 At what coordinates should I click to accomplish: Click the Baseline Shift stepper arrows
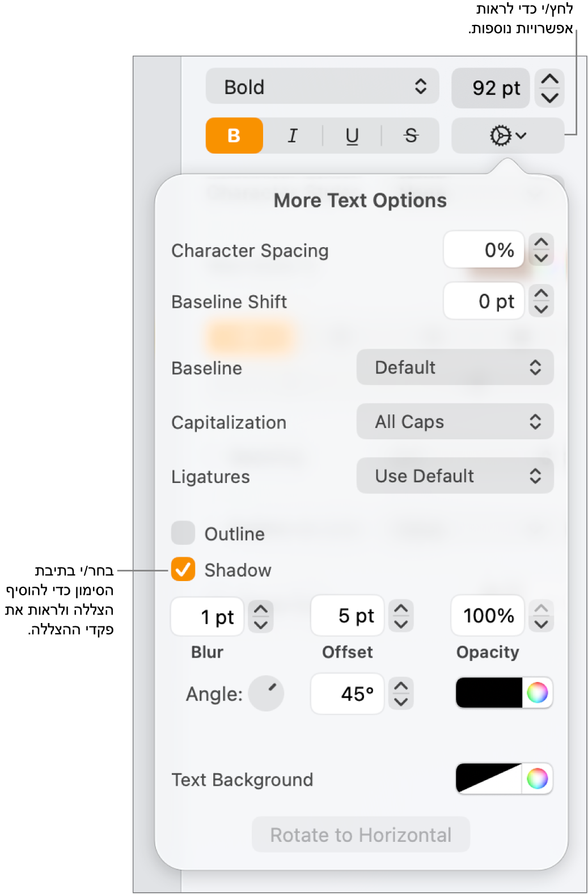541,301
